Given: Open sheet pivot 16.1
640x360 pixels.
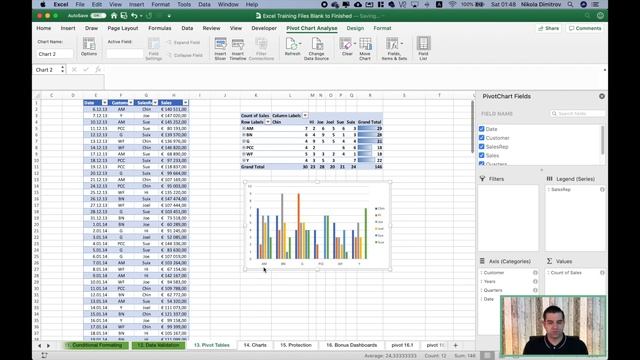Looking at the screenshot, I should point(402,345).
